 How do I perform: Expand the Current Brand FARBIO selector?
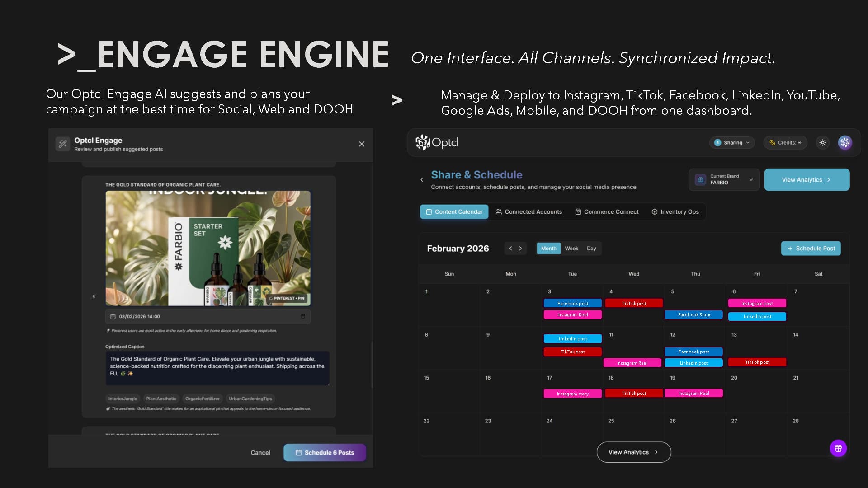724,180
